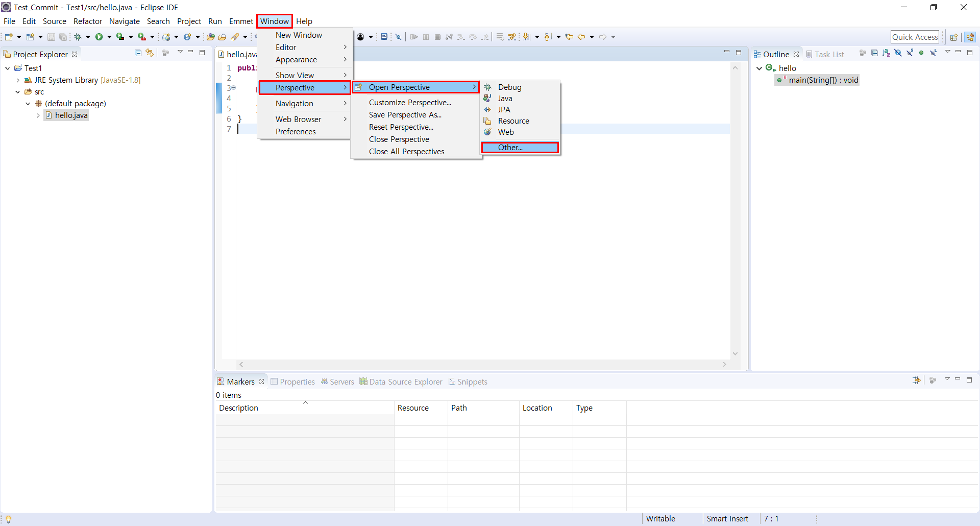This screenshot has height=526, width=980.
Task: Click the Run External Tools icon
Action: [x=142, y=37]
